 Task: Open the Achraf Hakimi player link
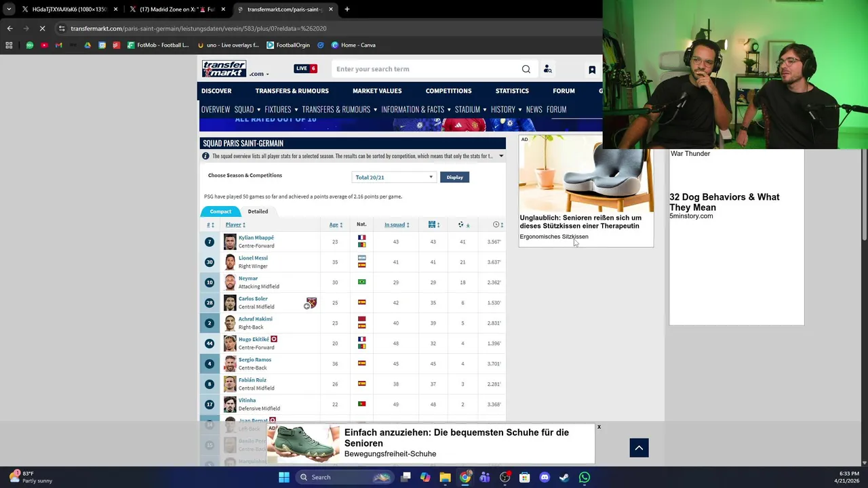256,319
